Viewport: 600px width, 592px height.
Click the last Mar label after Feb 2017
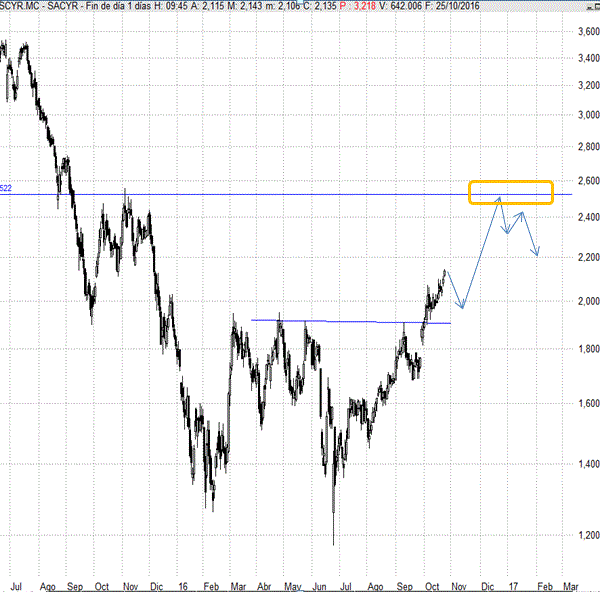(571, 586)
